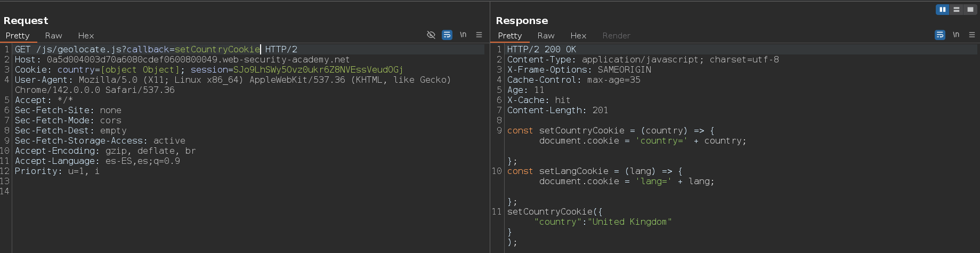The width and height of the screenshot is (980, 253).
Task: Select the Response Pretty tab
Action: (x=510, y=36)
